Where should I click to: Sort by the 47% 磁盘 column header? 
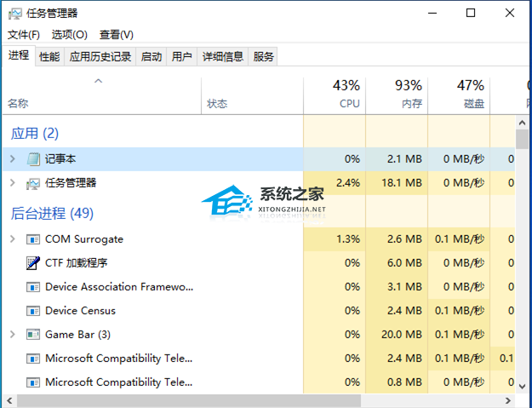(x=459, y=96)
